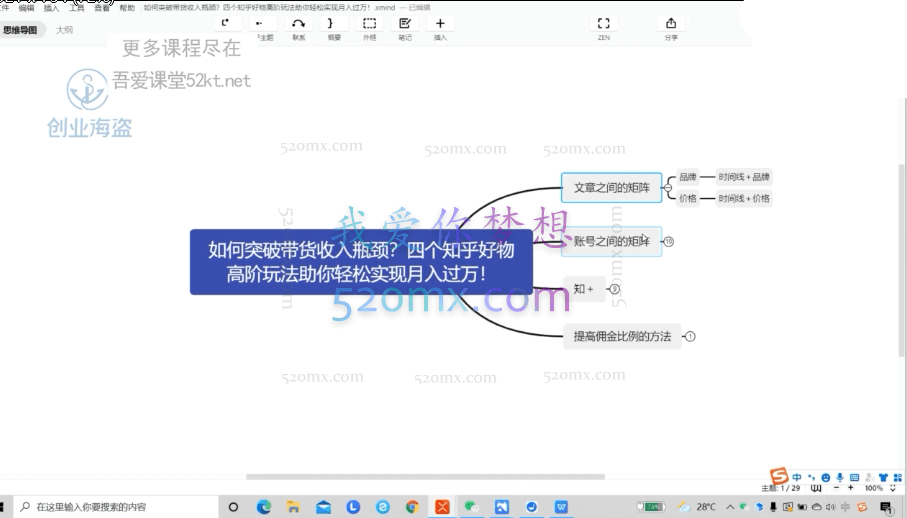The height and width of the screenshot is (518, 907).
Task: Click the 100% zoom level
Action: coord(873,488)
